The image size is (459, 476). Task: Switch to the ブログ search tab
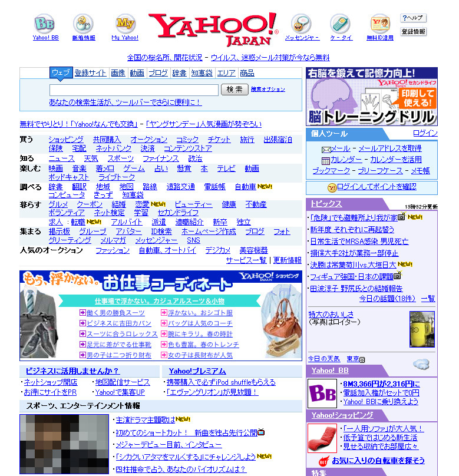[158, 73]
